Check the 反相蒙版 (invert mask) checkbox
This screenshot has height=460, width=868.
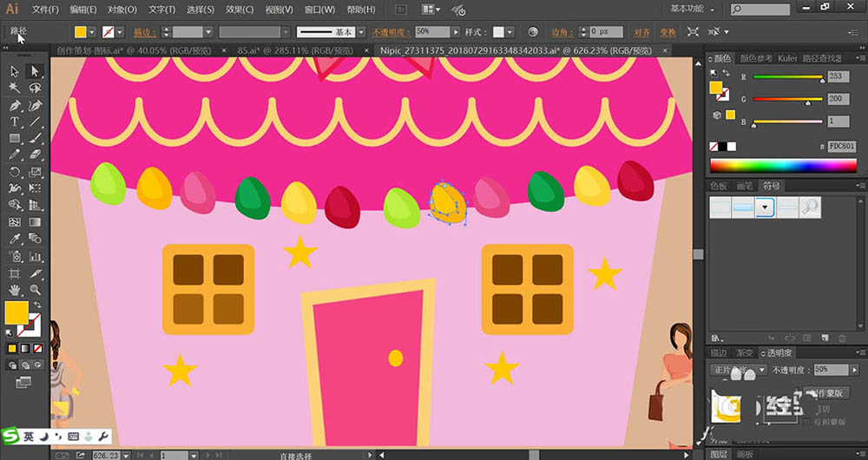[x=808, y=421]
